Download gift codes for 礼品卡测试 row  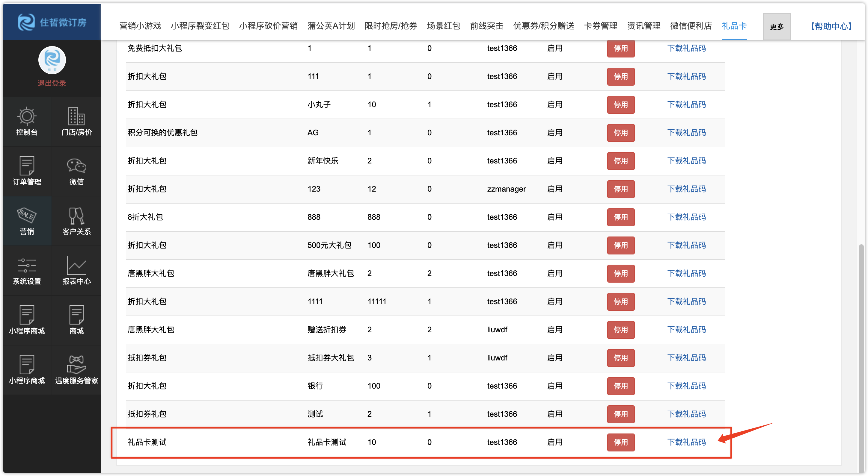pos(686,442)
